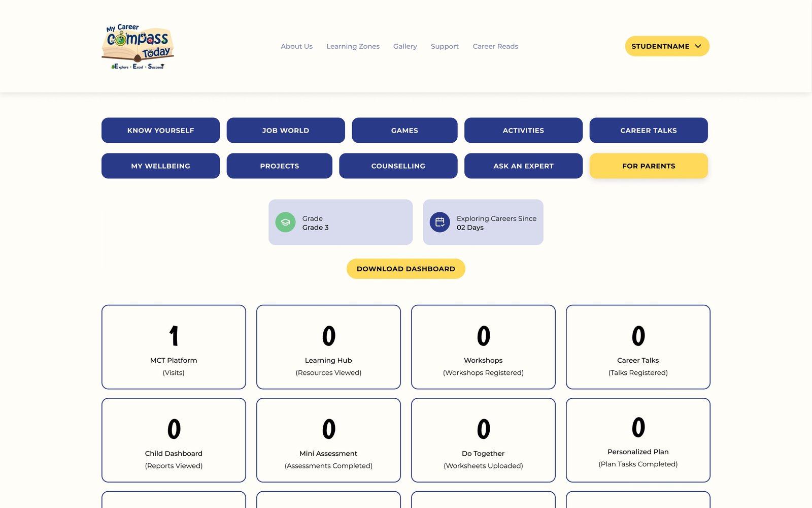Open the Do Together worksheets card
This screenshot has height=508, width=812.
483,440
